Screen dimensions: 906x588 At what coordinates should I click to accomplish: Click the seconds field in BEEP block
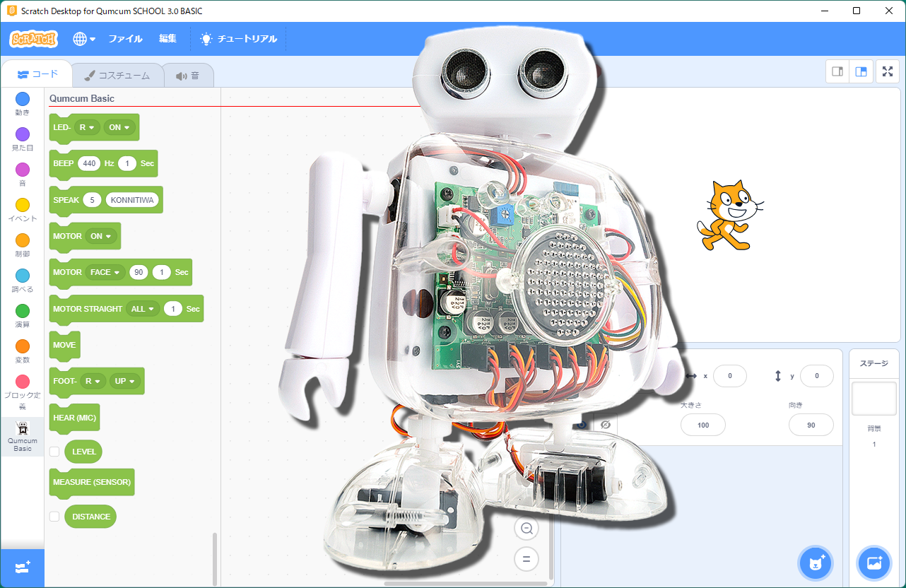[x=127, y=163]
